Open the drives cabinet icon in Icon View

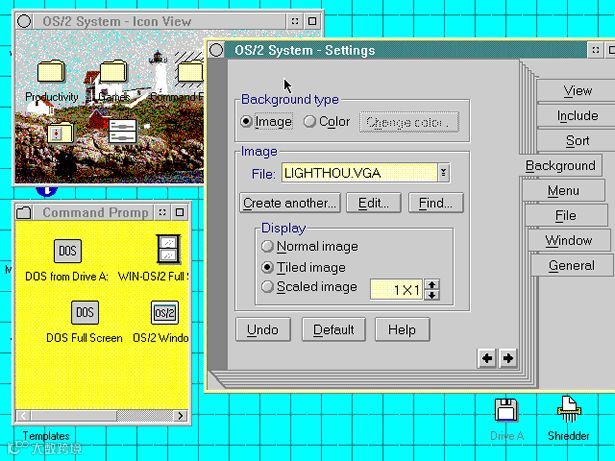123,131
